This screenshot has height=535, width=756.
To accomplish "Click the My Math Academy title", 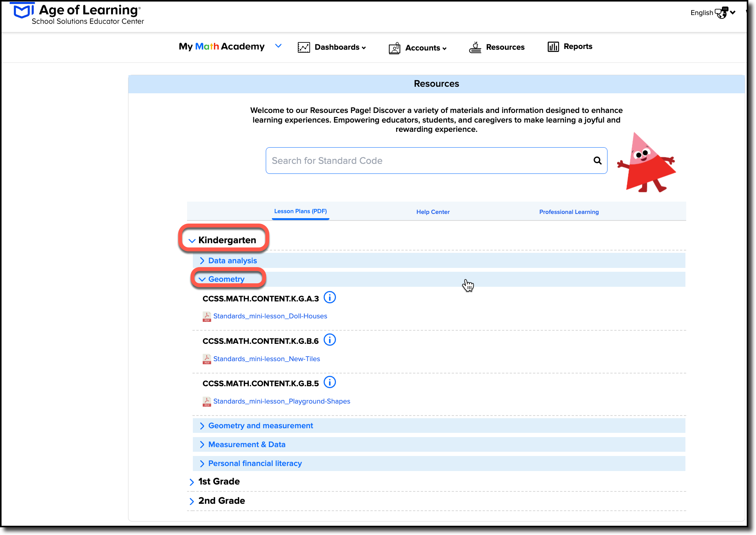I will tap(221, 47).
